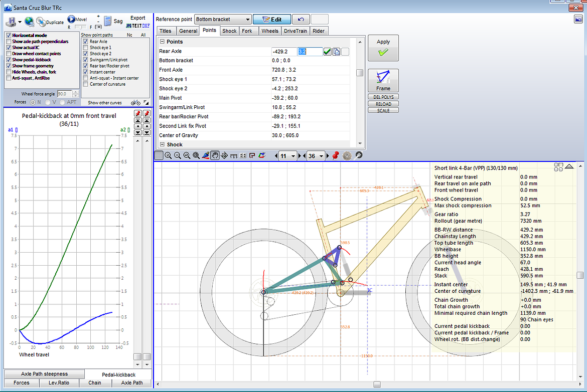
Task: Click the blue Move! play button
Action: pos(71,19)
